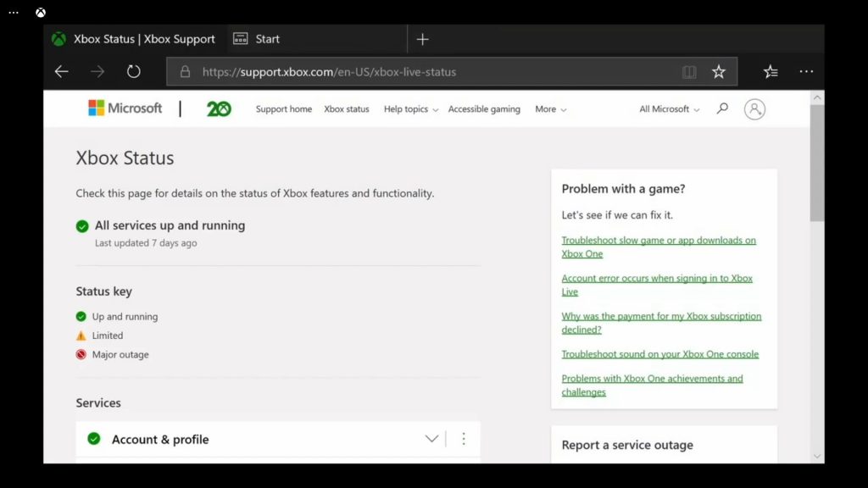Click green check beside Account & profile
Screen dimensions: 868x488
coord(94,439)
